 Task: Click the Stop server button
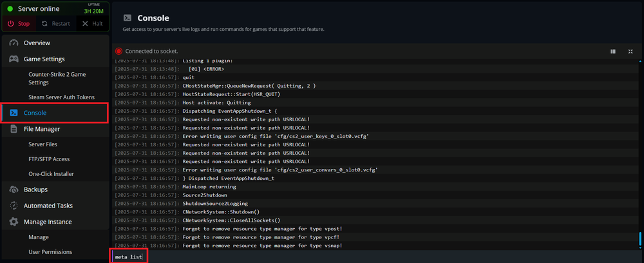19,23
